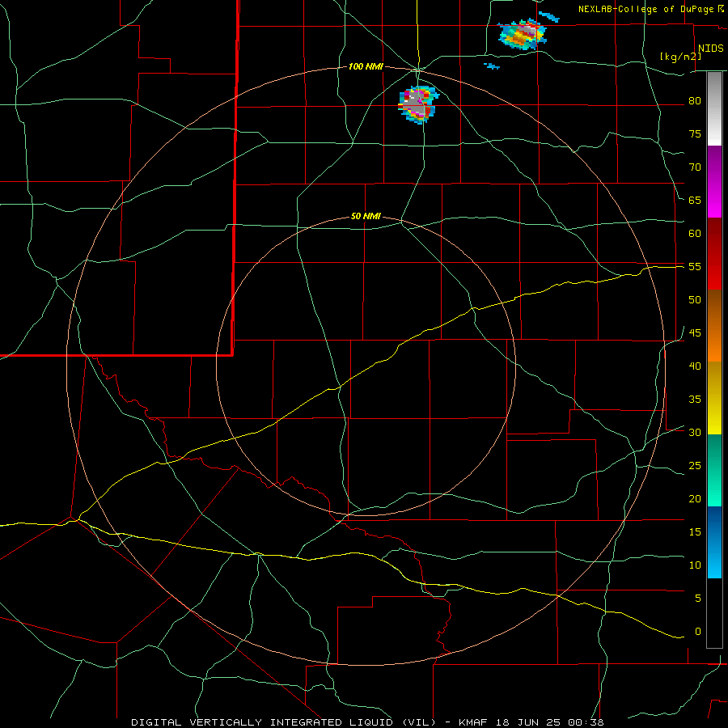Select the green 20-30 segment of the color scale
The width and height of the screenshot is (728, 728).
click(x=714, y=470)
